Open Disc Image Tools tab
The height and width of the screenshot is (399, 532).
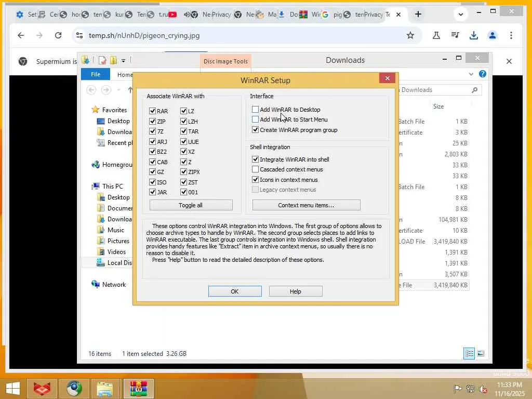pyautogui.click(x=225, y=61)
